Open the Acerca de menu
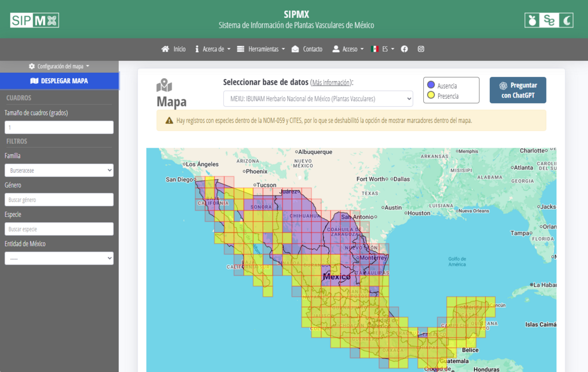 tap(212, 49)
